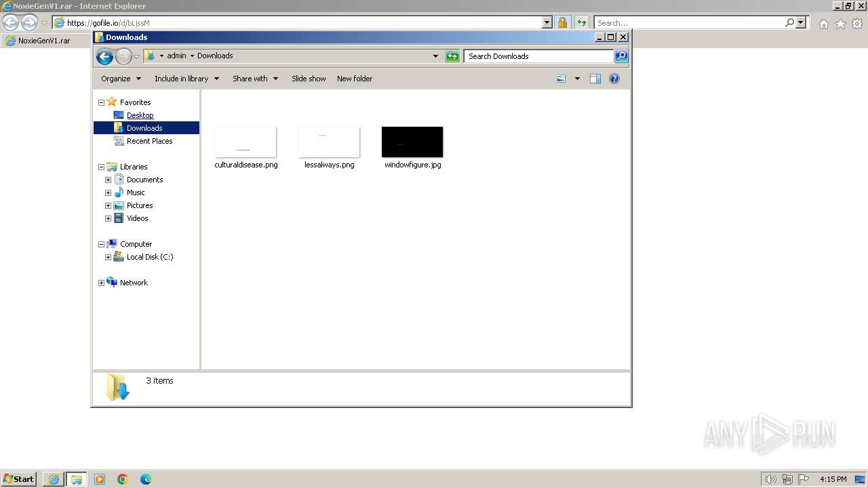Click Internet Explorer on the taskbar

click(54, 479)
